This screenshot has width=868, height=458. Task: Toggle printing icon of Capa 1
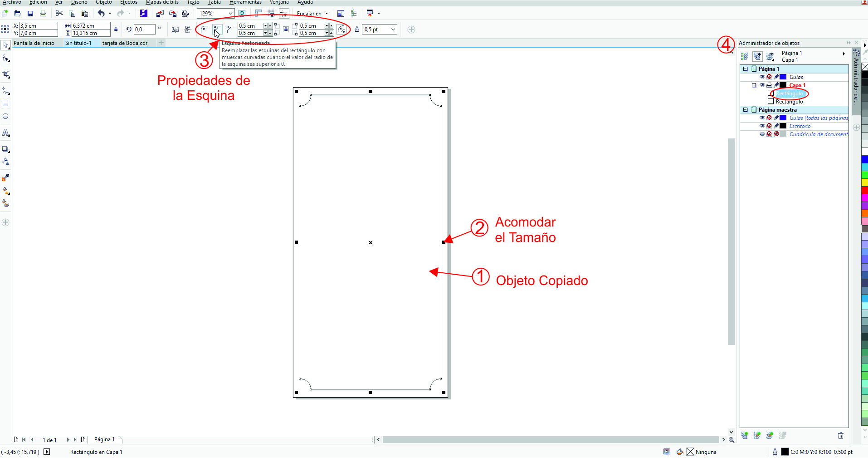pyautogui.click(x=769, y=85)
